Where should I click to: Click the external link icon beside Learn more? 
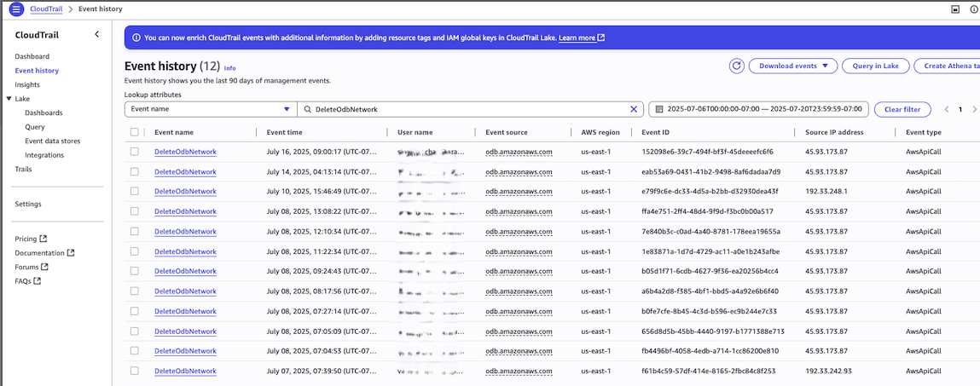click(x=601, y=38)
